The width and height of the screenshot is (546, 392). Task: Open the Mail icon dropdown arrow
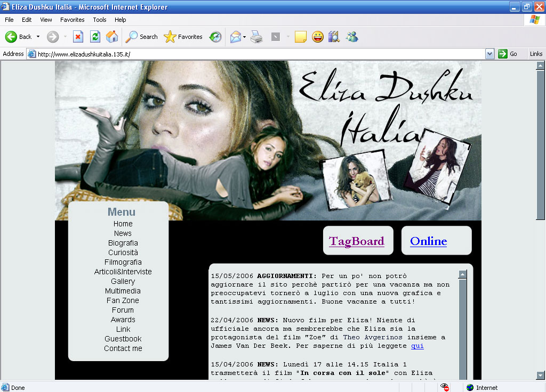[x=244, y=37]
